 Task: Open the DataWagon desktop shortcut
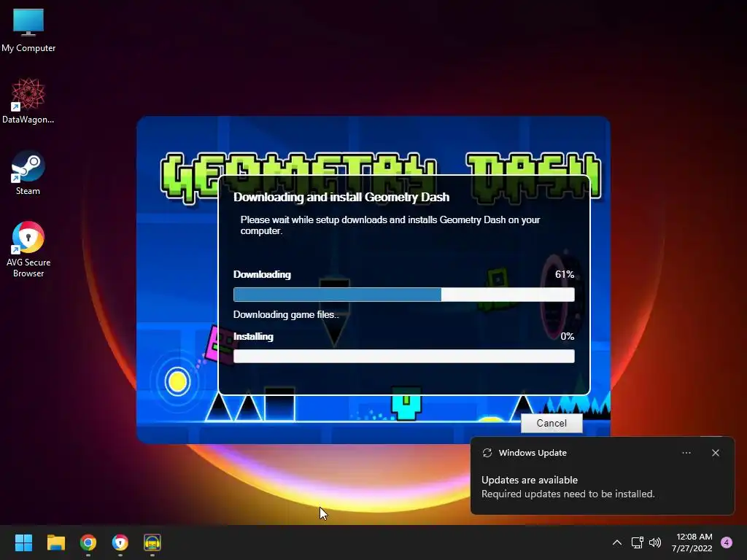click(28, 101)
